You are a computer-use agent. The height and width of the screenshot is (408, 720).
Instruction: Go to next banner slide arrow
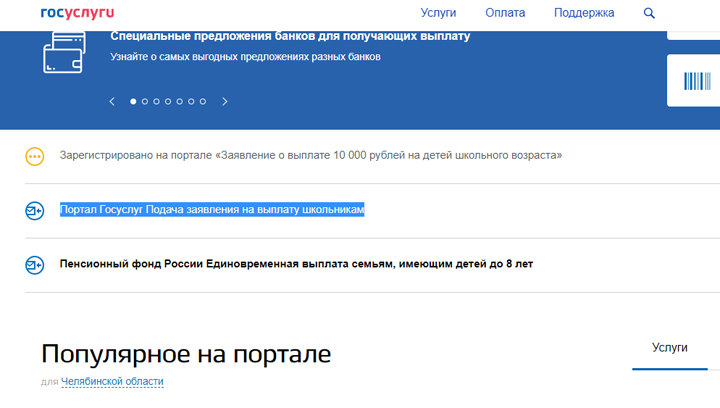[225, 101]
